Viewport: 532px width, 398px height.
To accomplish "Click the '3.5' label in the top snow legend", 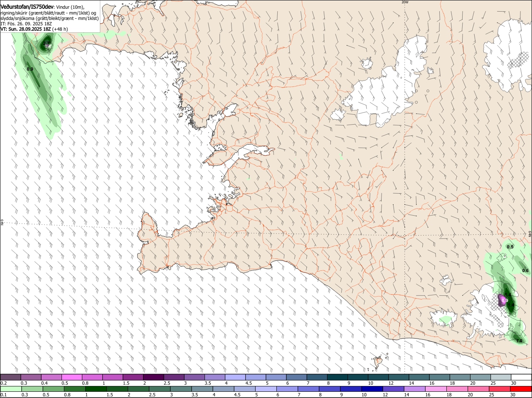I will point(208,383).
